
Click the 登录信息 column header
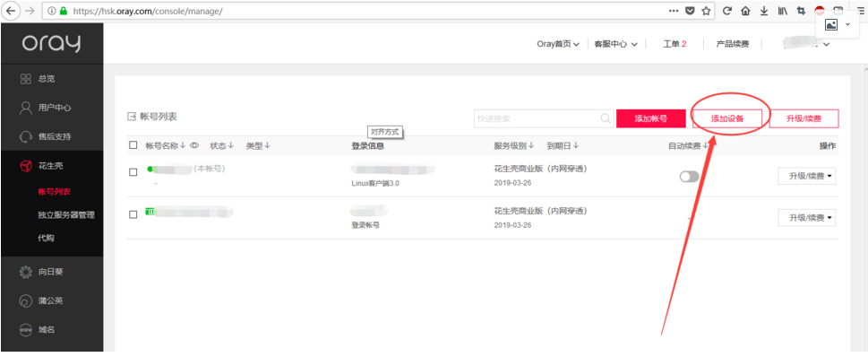(367, 146)
